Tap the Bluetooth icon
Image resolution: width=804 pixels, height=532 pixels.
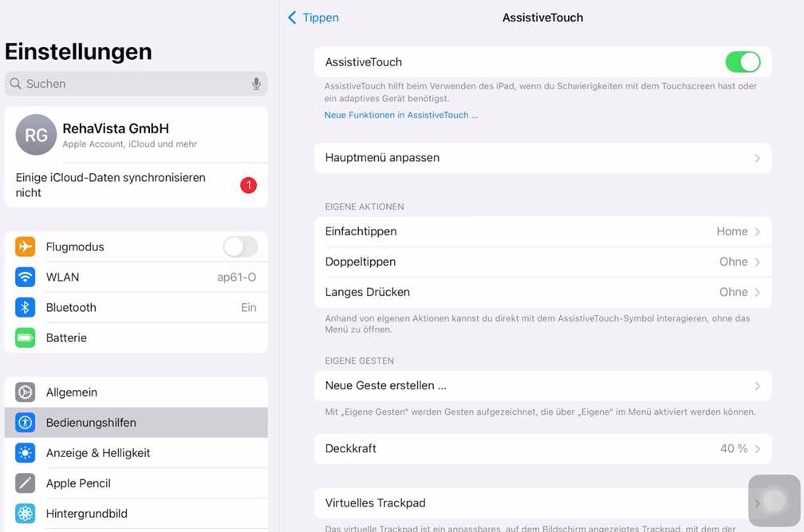tap(26, 307)
